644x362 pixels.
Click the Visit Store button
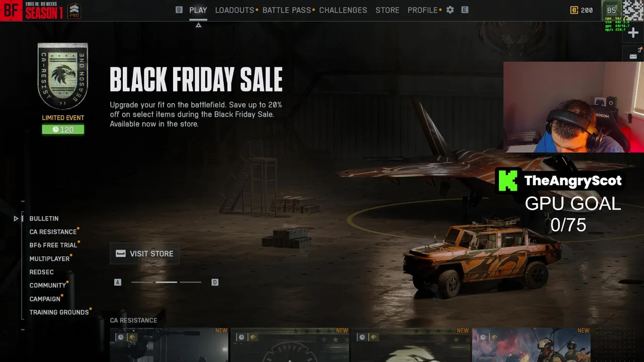144,253
